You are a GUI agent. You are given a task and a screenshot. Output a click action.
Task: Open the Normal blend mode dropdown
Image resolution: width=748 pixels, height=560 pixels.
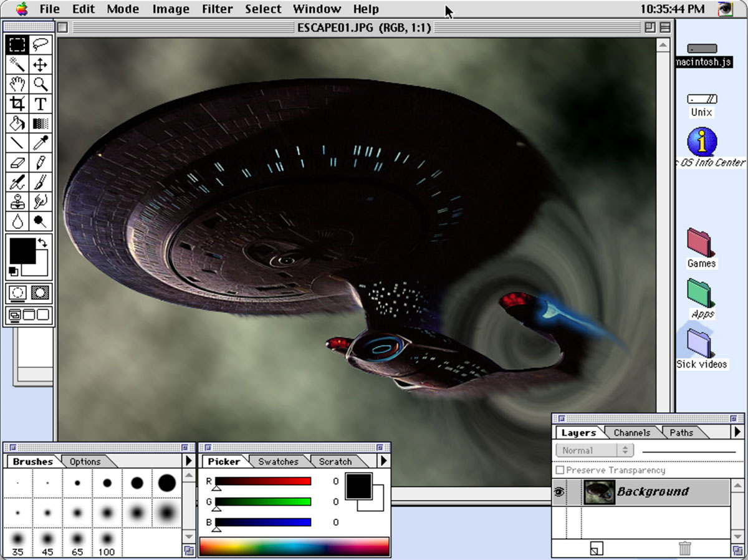(595, 450)
